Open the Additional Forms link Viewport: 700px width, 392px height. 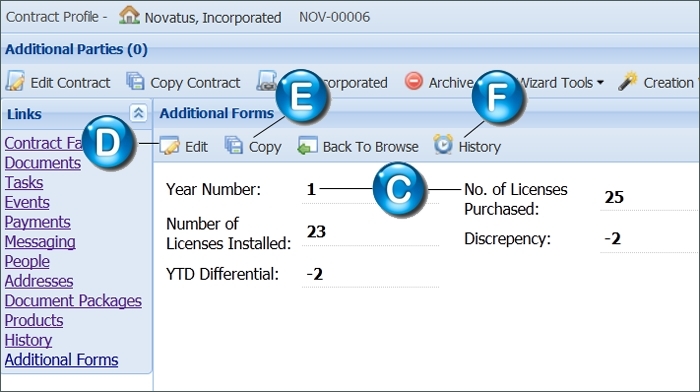[x=62, y=360]
